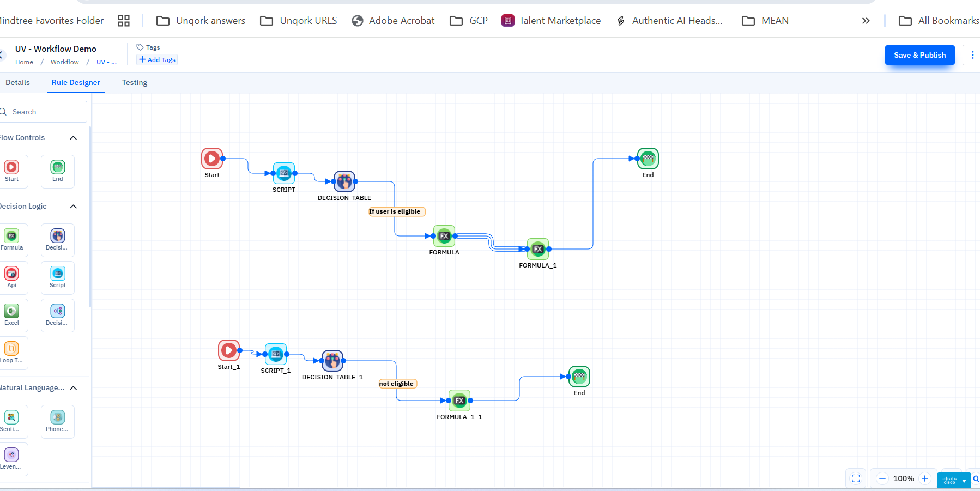Pick the Excel component in the palette
This screenshot has height=491, width=980.
pyautogui.click(x=11, y=315)
